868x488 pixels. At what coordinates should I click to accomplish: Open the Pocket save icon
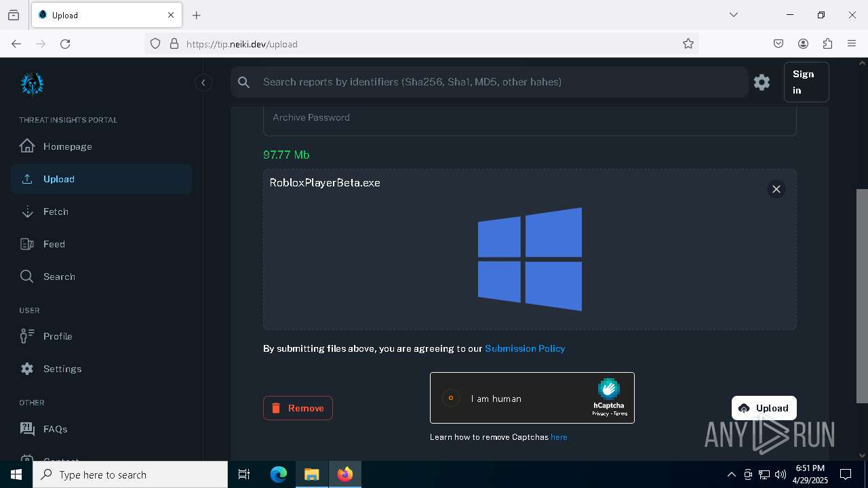(x=778, y=43)
